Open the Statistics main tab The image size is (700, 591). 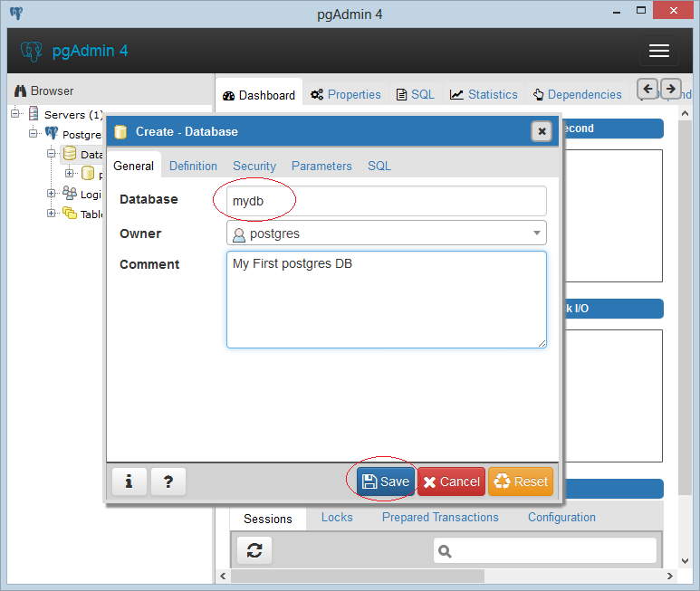484,94
